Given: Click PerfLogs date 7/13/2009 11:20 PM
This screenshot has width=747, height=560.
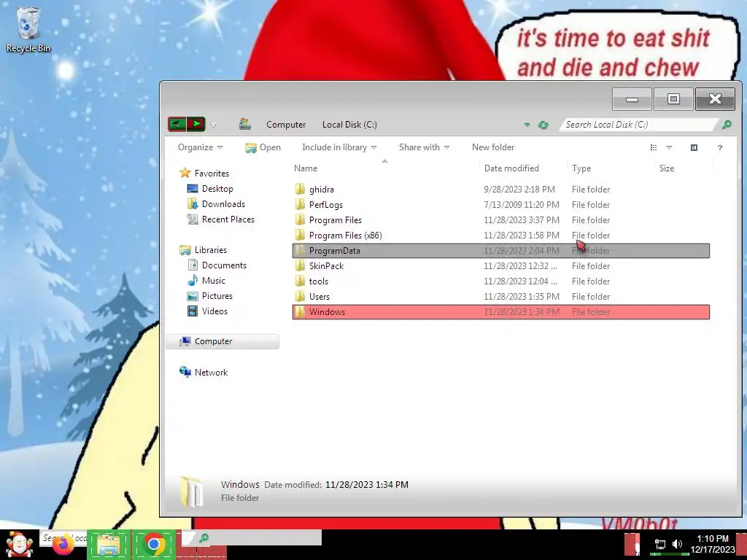Looking at the screenshot, I should pyautogui.click(x=521, y=204).
